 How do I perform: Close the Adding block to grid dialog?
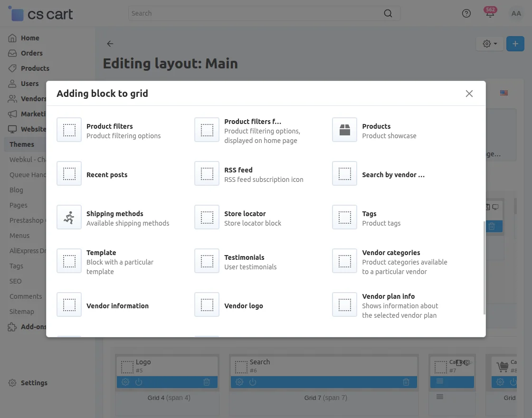(469, 94)
